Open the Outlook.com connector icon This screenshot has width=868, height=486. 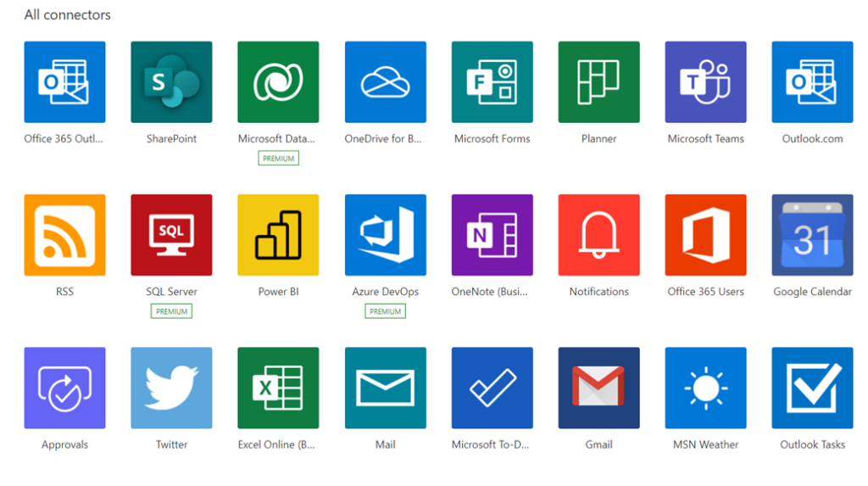click(813, 82)
